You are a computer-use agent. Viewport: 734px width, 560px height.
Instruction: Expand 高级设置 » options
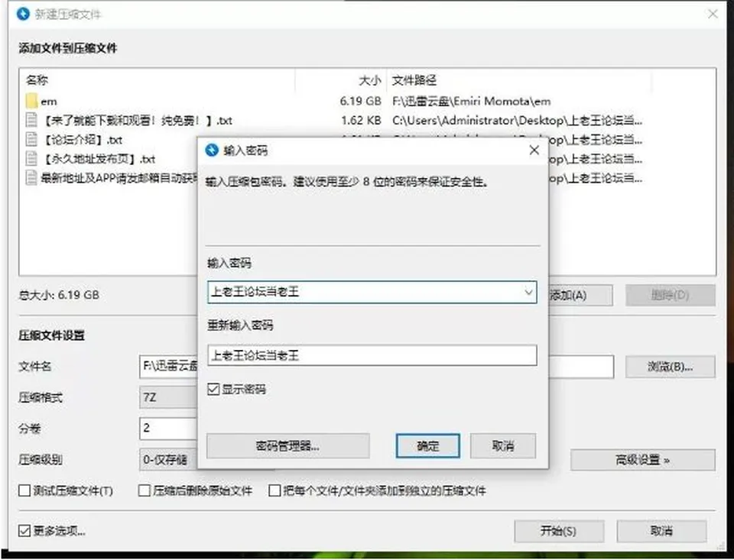(x=643, y=460)
